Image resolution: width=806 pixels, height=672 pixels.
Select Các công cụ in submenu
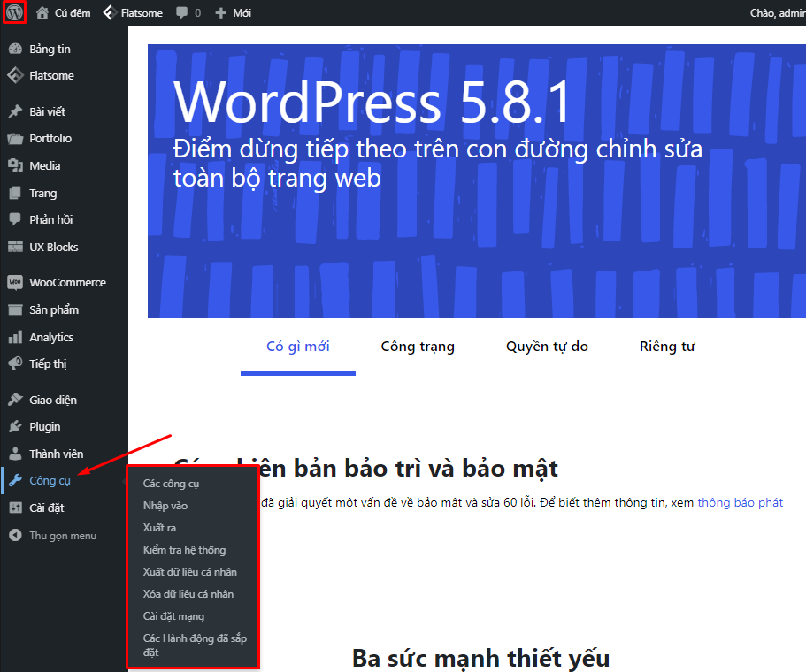click(171, 484)
